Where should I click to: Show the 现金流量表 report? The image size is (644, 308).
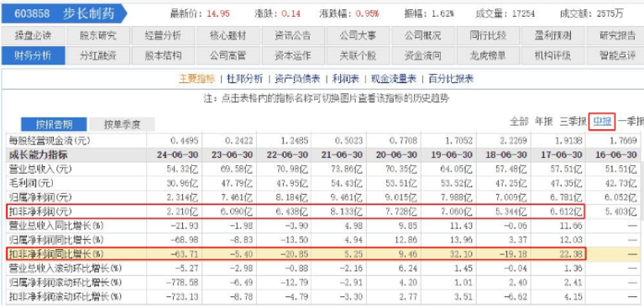[x=394, y=79]
